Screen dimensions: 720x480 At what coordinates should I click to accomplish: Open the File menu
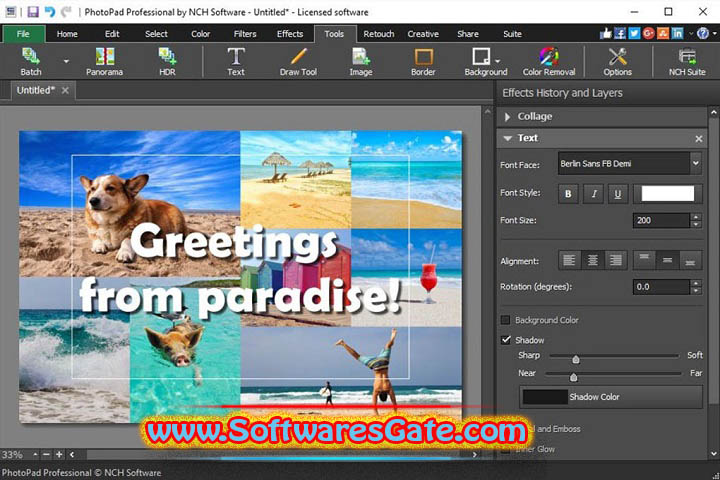click(23, 34)
